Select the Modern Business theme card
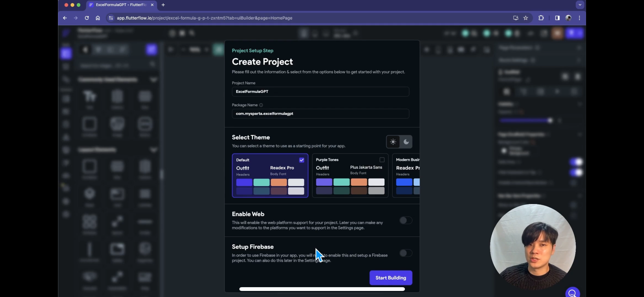Image resolution: width=644 pixels, height=297 pixels. [x=406, y=175]
